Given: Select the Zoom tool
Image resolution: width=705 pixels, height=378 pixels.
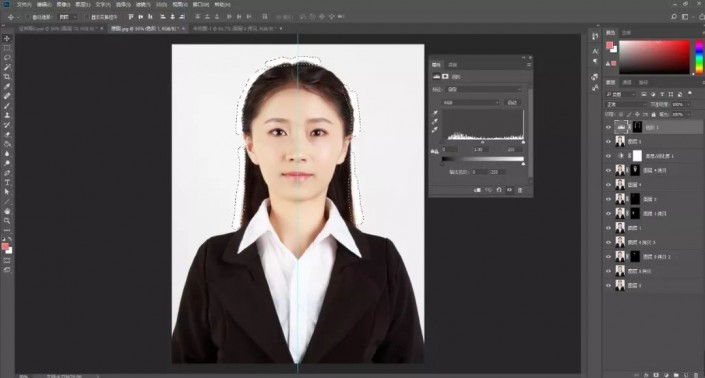Looking at the screenshot, I should 7,221.
